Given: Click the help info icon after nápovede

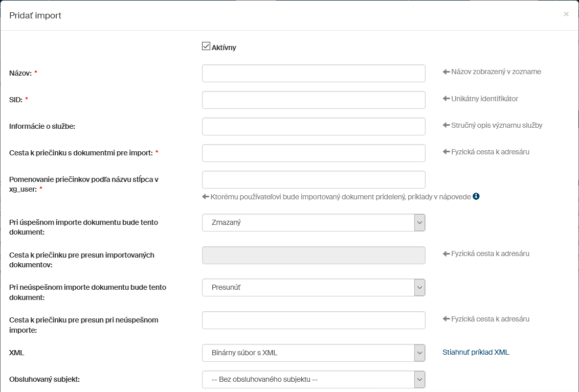Looking at the screenshot, I should [476, 196].
